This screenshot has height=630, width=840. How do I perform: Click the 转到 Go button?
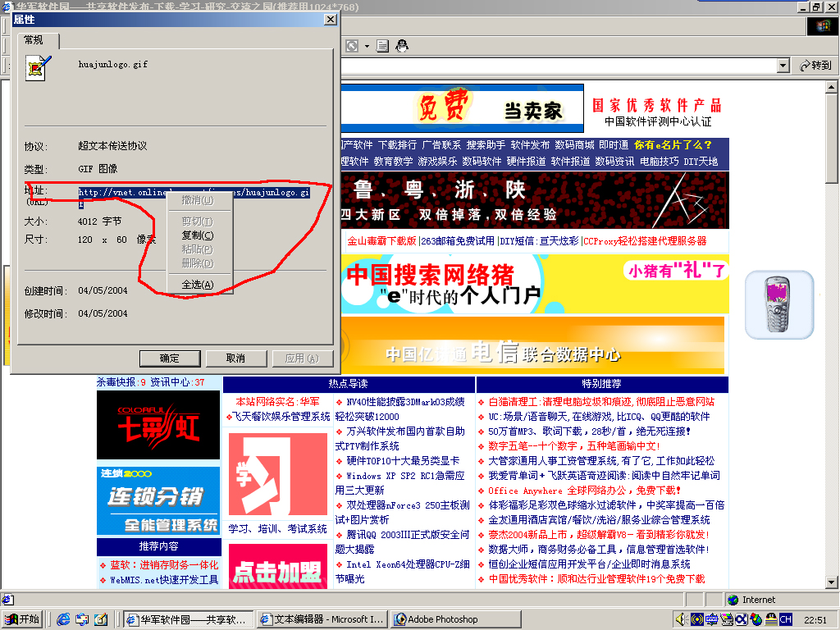tap(816, 66)
